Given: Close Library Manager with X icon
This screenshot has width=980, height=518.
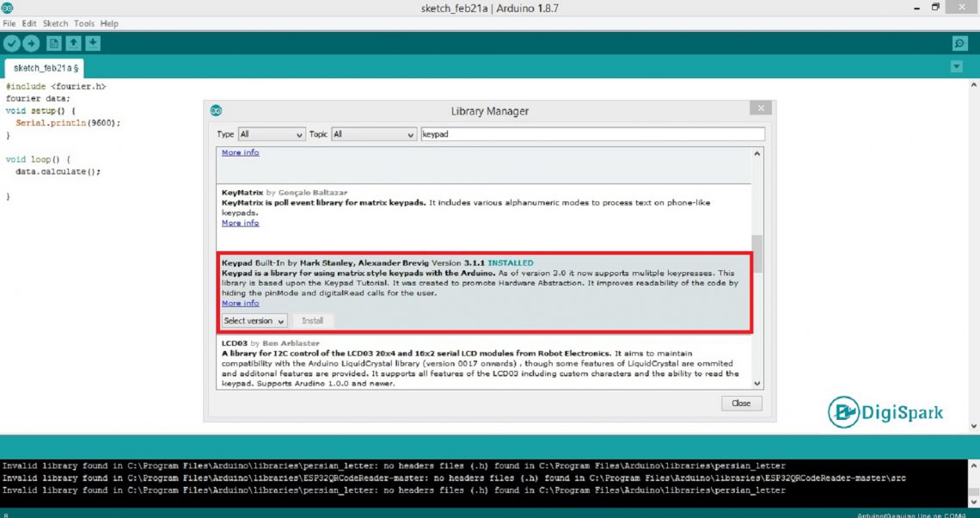Looking at the screenshot, I should click(x=760, y=108).
